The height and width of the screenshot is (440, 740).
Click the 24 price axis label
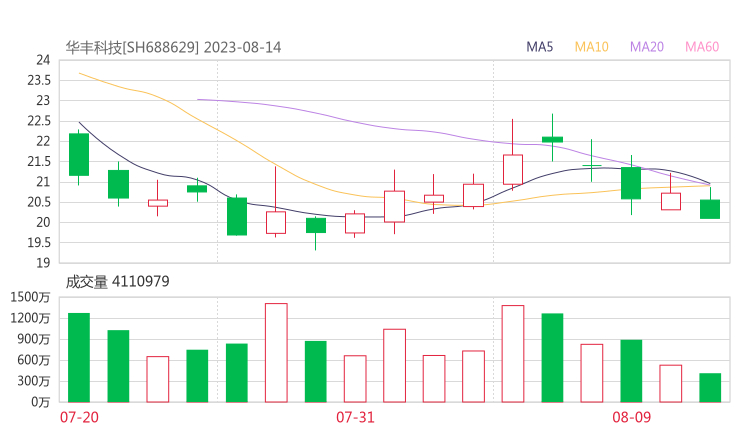(42, 60)
